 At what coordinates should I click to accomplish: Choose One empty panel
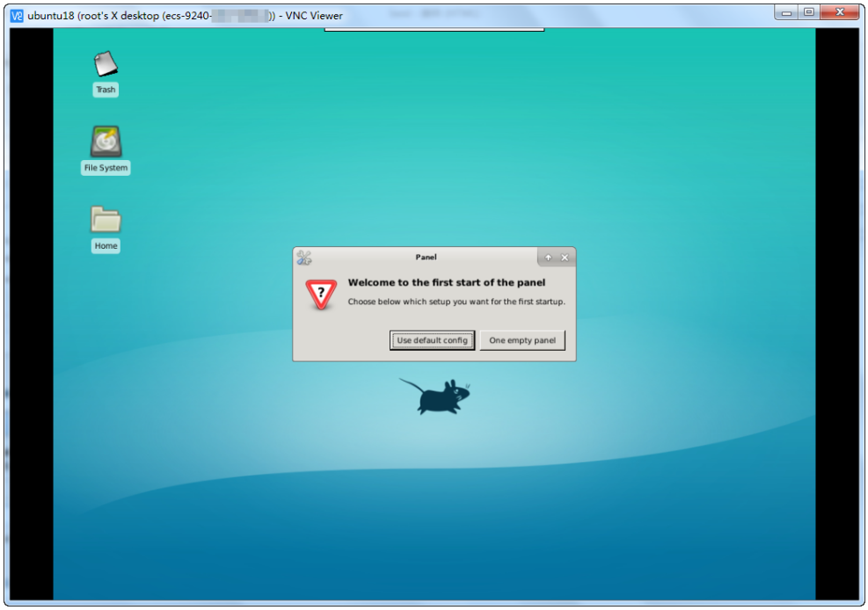(x=522, y=340)
